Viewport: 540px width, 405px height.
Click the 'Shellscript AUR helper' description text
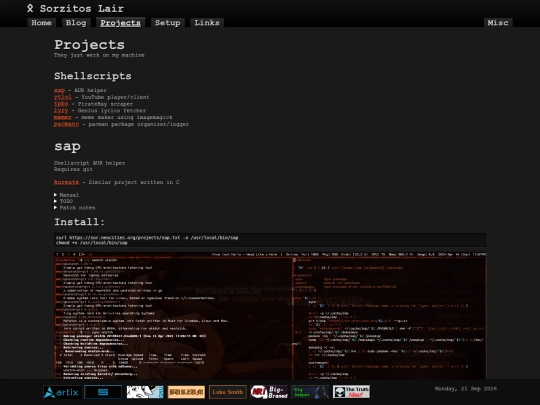coord(90,163)
